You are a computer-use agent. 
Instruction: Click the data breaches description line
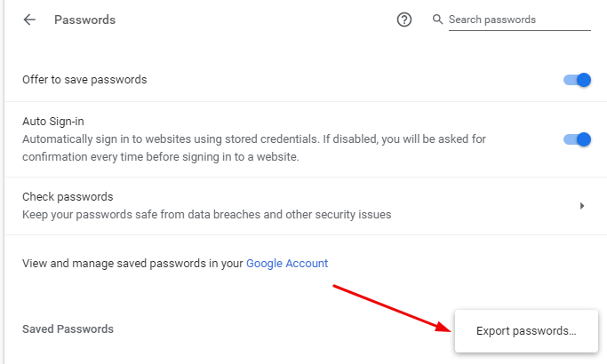pyautogui.click(x=206, y=214)
